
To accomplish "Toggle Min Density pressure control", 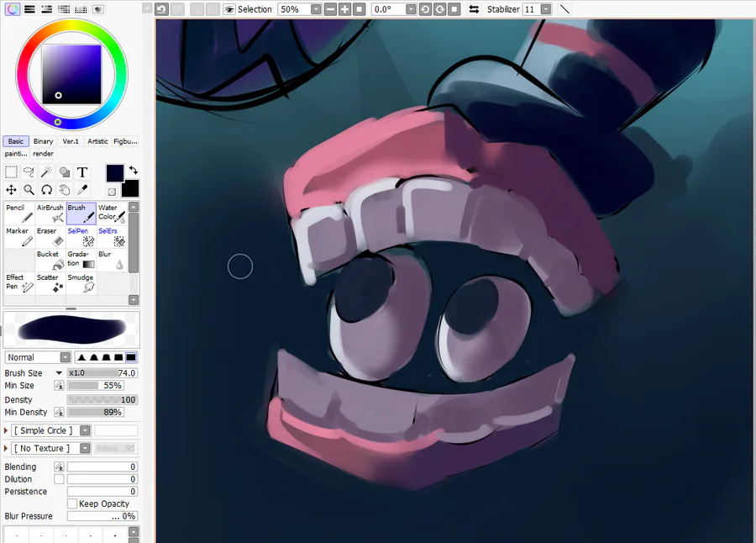I will coord(59,412).
